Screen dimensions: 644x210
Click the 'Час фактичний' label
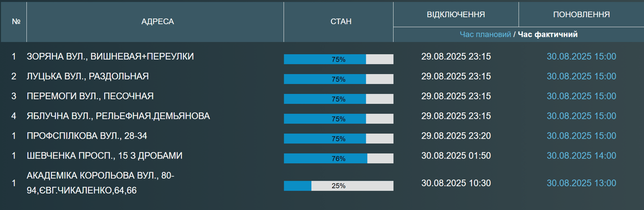(x=548, y=34)
